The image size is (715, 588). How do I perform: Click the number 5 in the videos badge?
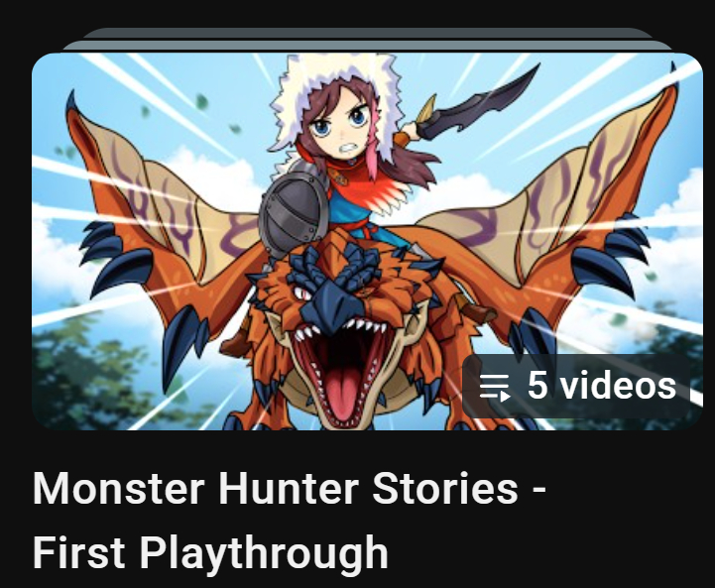pos(537,385)
